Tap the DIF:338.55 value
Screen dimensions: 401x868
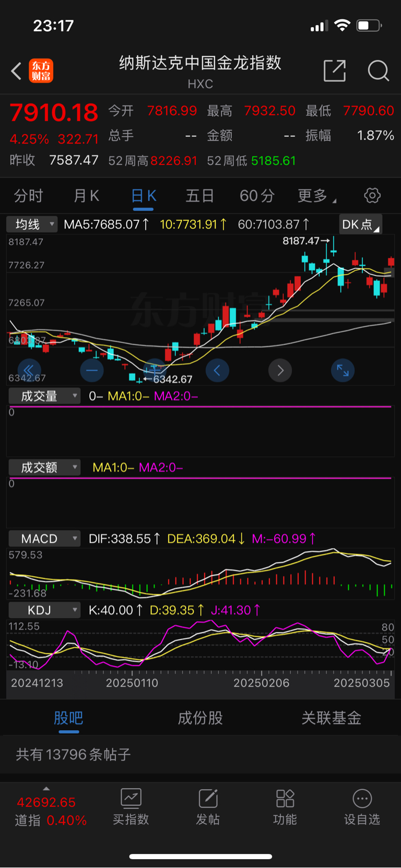[x=124, y=539]
